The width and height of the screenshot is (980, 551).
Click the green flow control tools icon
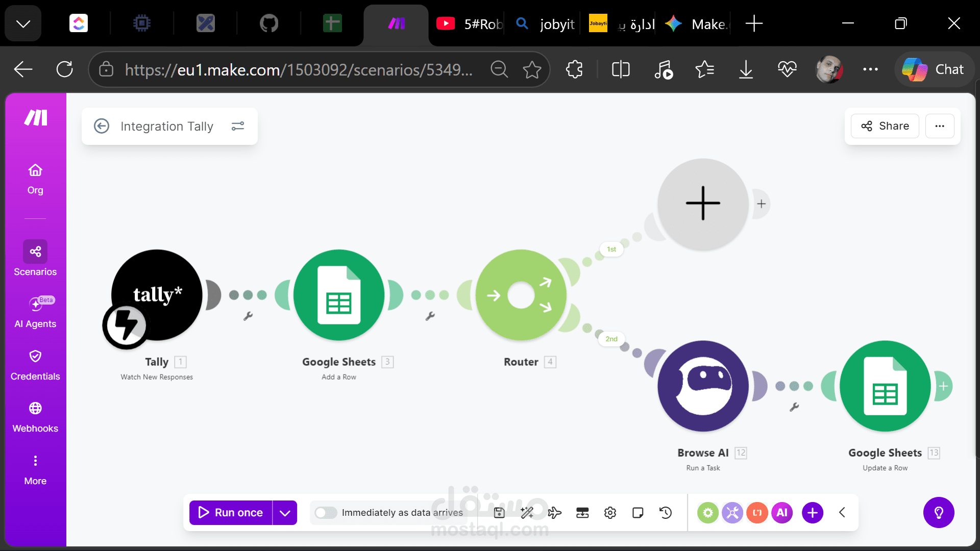708,513
